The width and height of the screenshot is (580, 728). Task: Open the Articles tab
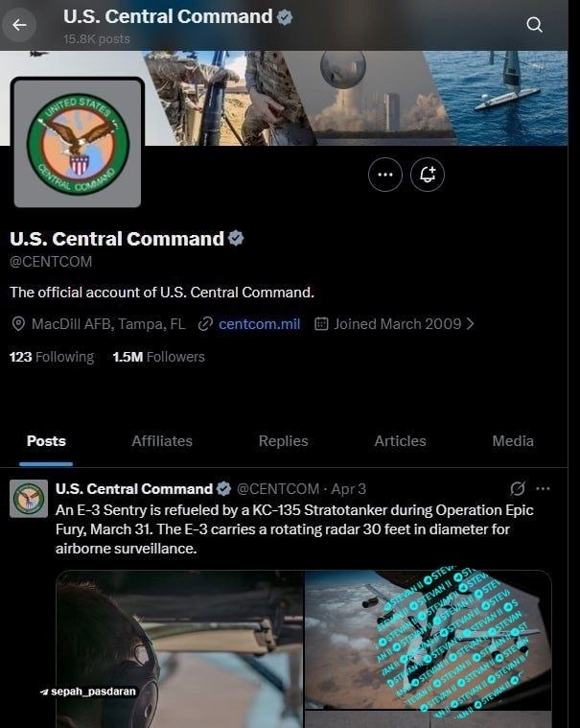[x=400, y=441]
